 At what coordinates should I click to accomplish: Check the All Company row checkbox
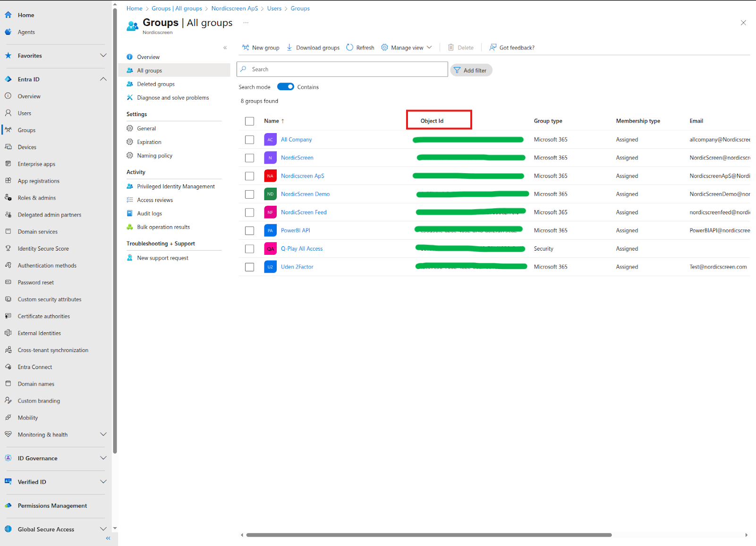249,140
